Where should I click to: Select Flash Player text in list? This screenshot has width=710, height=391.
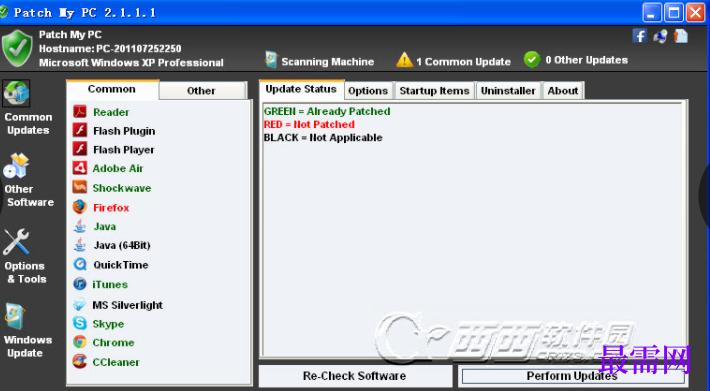click(x=124, y=150)
